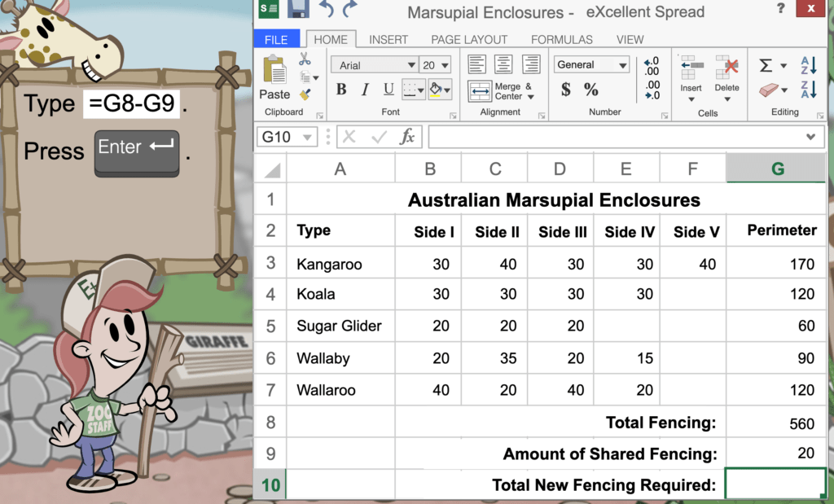Click the percent style icon

(590, 90)
